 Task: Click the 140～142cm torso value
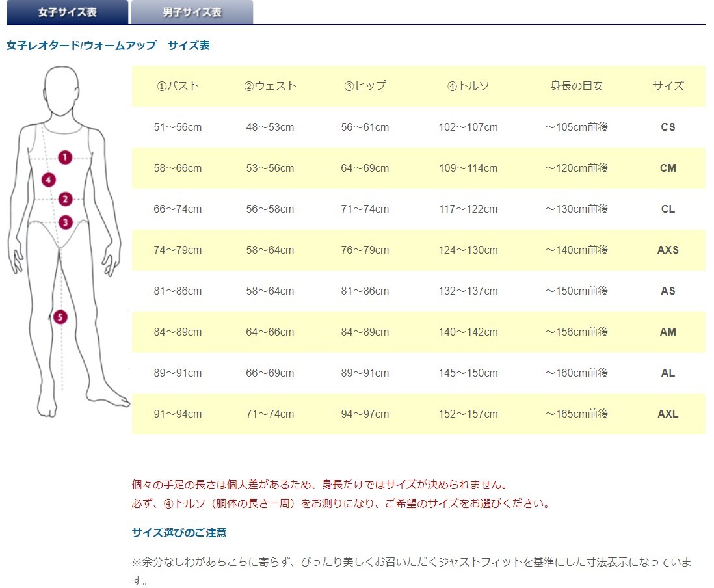[468, 332]
